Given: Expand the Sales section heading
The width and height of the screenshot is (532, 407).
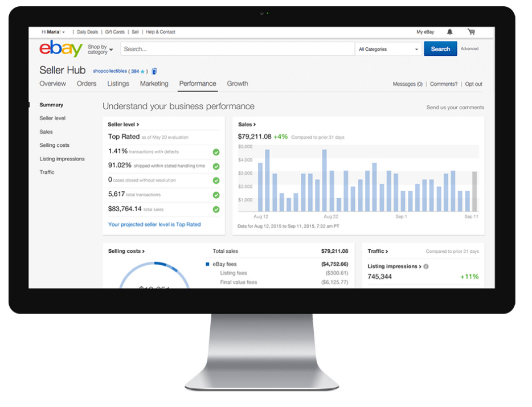Looking at the screenshot, I should click(x=247, y=125).
